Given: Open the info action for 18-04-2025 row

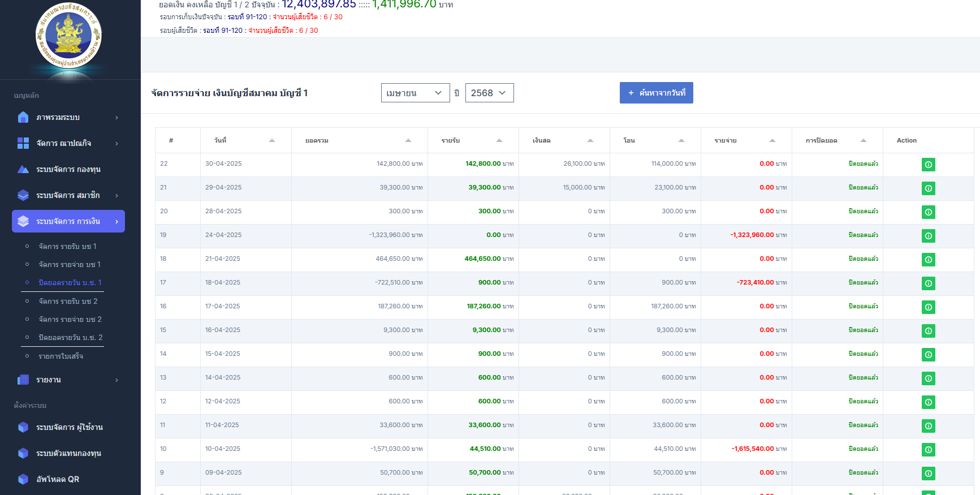Looking at the screenshot, I should pyautogui.click(x=928, y=283).
